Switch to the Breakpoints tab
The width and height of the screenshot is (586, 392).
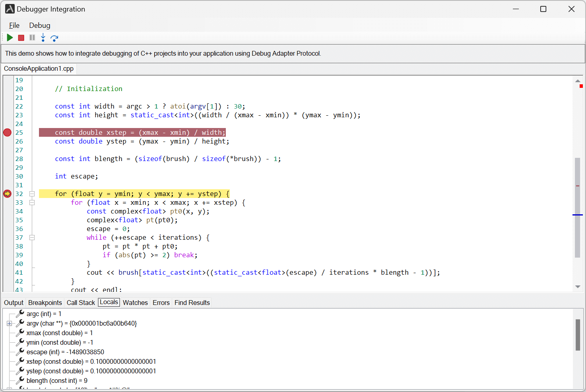pyautogui.click(x=45, y=303)
